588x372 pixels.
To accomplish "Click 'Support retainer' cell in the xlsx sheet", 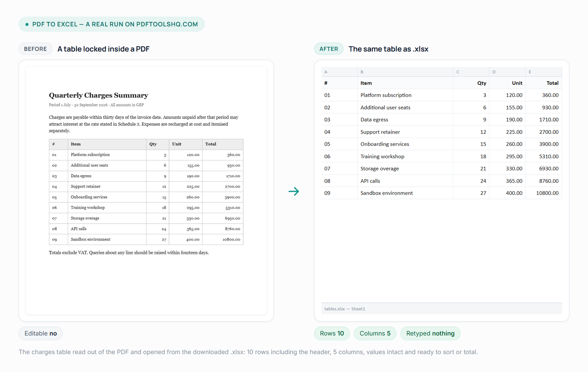I will tap(405, 132).
